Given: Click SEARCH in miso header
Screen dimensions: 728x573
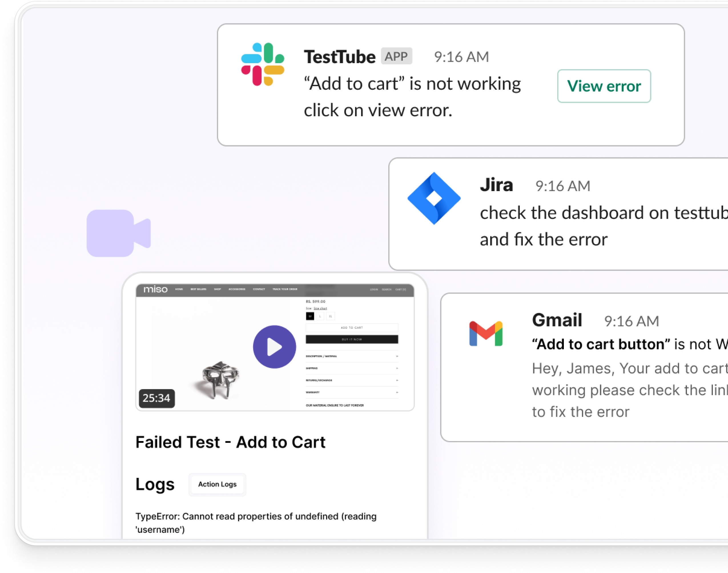Looking at the screenshot, I should coord(386,289).
